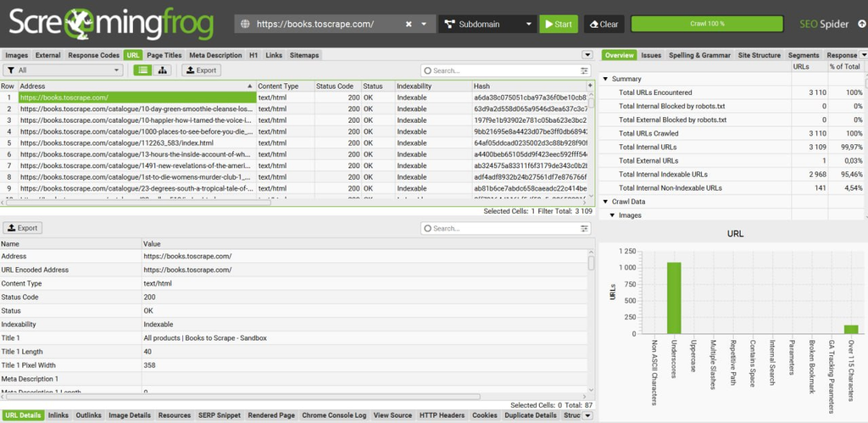Switch to list view icon

[x=142, y=70]
